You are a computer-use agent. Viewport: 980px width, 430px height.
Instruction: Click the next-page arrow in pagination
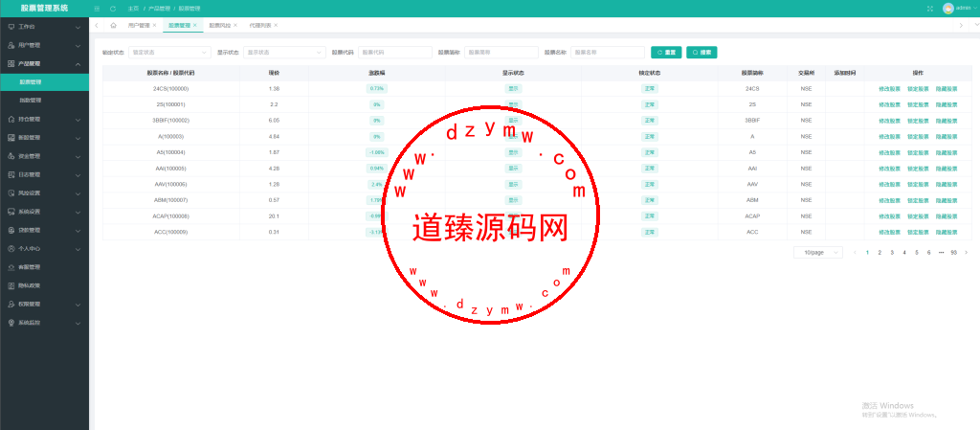click(967, 253)
